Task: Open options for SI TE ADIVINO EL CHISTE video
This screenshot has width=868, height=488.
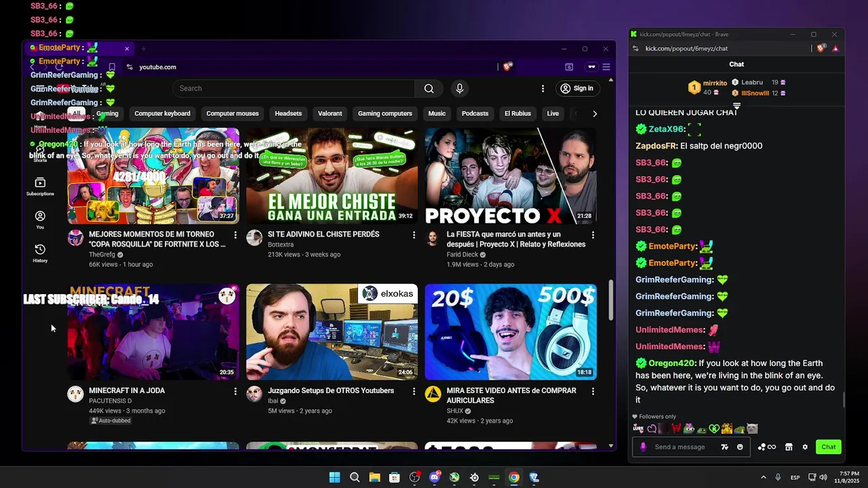Action: tap(414, 235)
